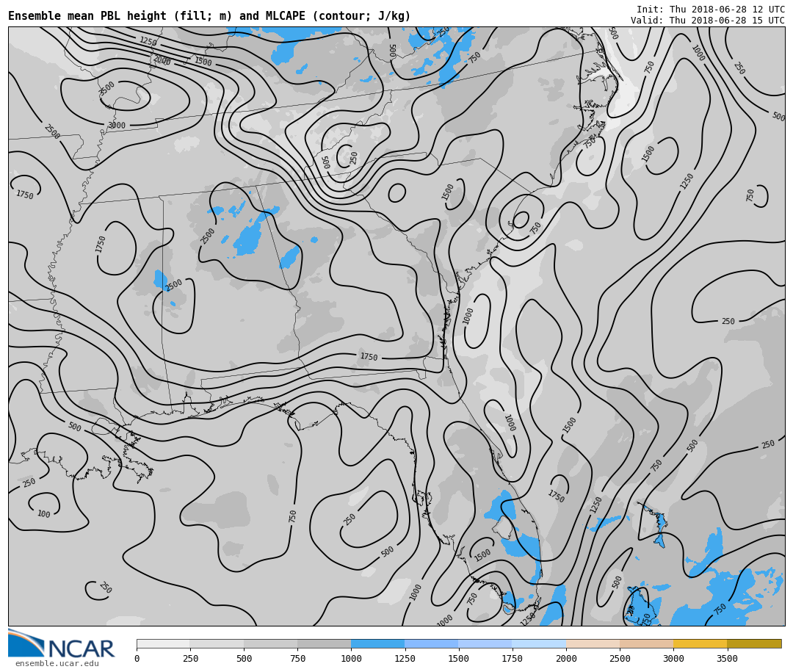The width and height of the screenshot is (793, 672).
Task: Click the colorbar tick label 1500
Action: [x=458, y=658]
